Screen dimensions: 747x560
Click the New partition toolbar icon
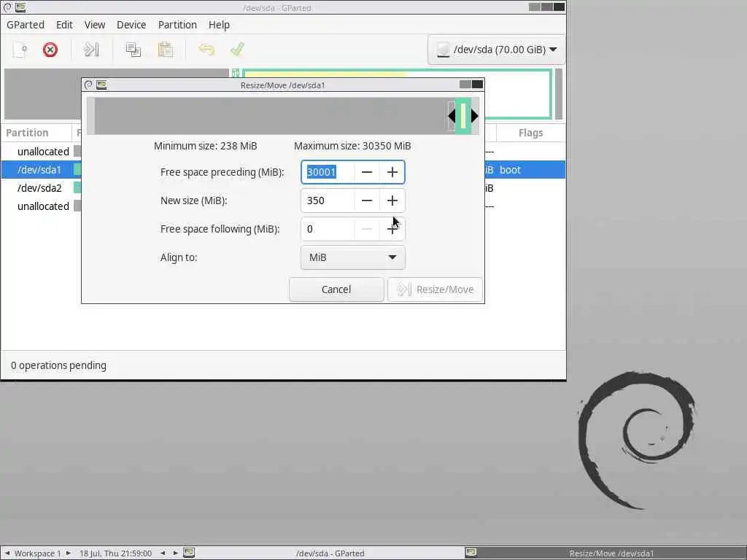[20, 50]
